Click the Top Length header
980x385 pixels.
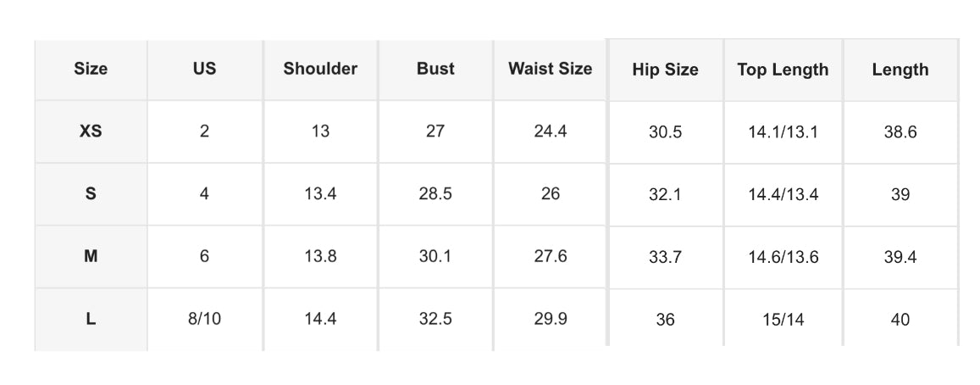click(x=783, y=70)
